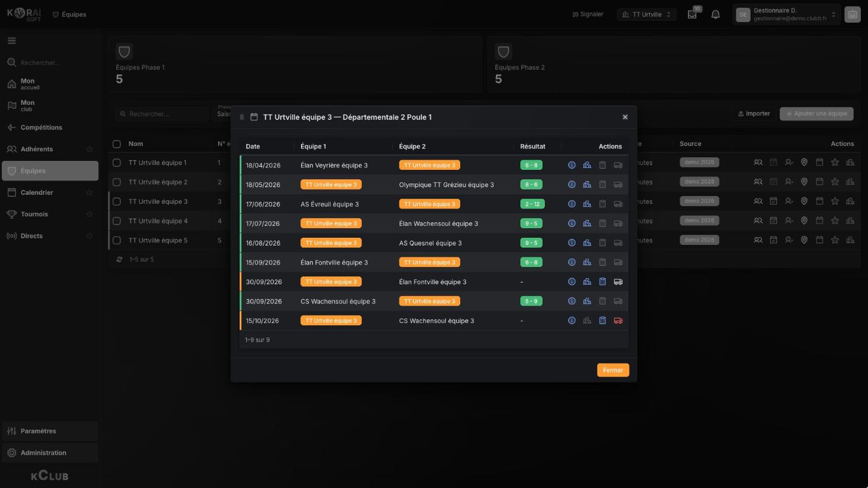Check the TT Urtville équipe 1 checkbox
Screen dimensions: 868x488
coord(117,163)
